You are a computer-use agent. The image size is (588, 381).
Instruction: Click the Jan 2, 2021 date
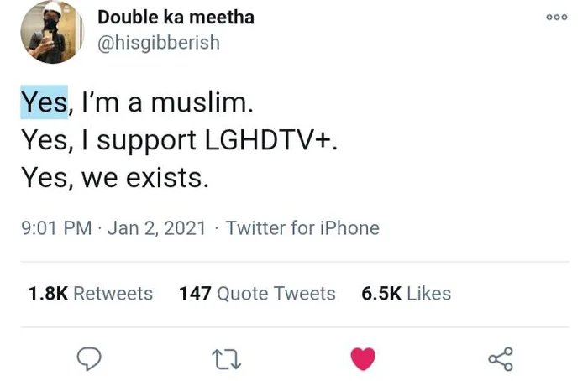tap(157, 228)
